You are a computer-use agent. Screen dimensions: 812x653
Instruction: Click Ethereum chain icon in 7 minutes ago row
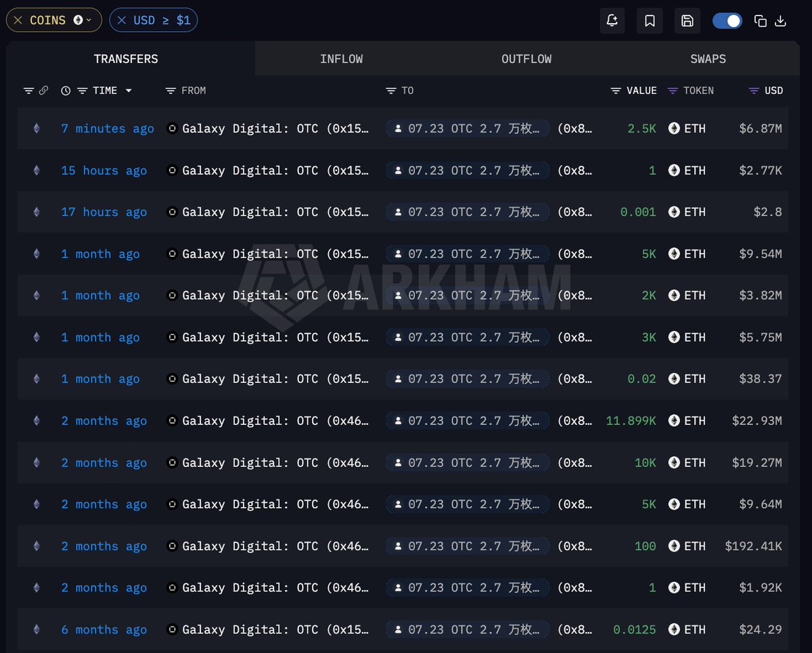tap(37, 129)
